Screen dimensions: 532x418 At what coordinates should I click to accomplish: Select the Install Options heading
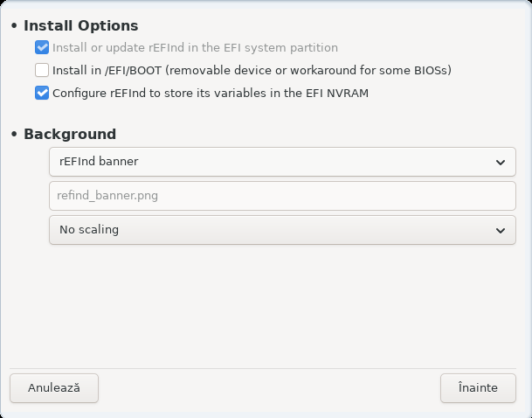pyautogui.click(x=80, y=26)
